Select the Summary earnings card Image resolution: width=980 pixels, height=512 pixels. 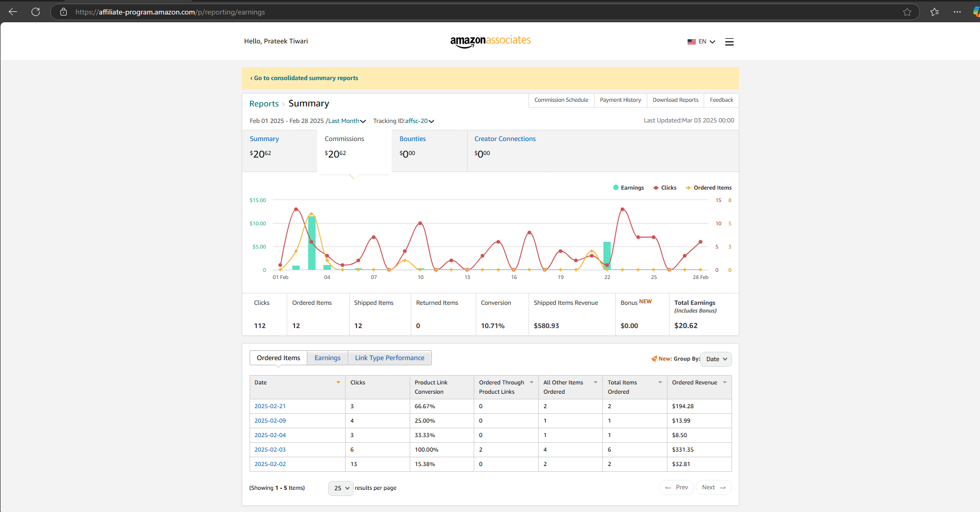(x=279, y=150)
